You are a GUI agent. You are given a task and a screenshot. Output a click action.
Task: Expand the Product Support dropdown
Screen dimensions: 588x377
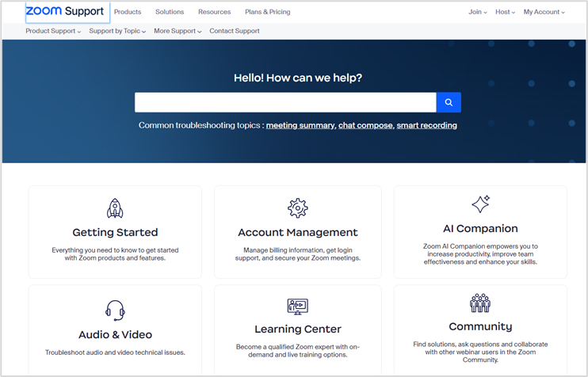tap(53, 31)
